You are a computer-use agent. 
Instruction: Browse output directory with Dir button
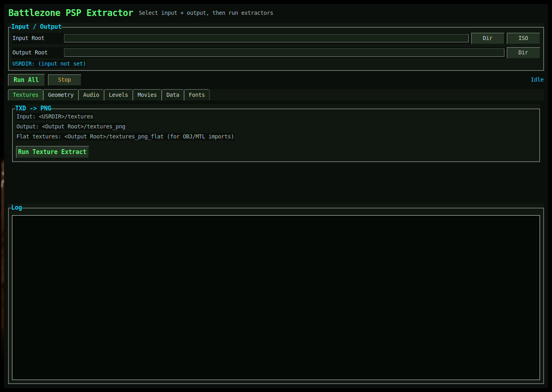523,52
